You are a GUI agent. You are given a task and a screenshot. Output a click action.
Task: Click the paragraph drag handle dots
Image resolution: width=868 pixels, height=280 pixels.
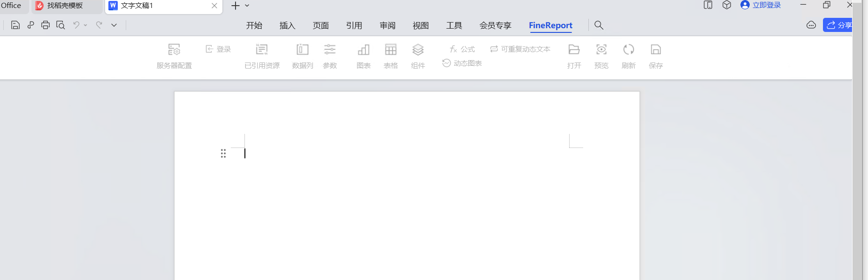tap(223, 154)
